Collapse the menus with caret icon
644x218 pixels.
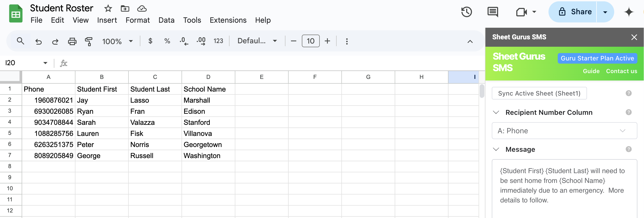[470, 41]
